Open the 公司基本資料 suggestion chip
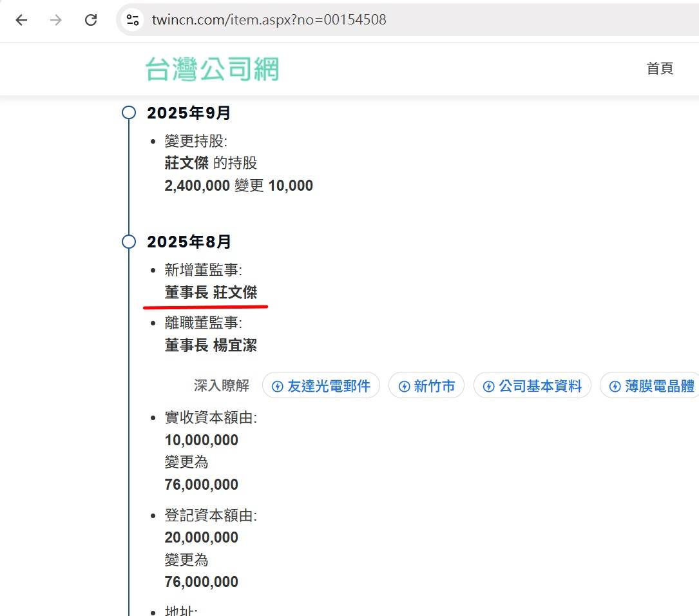699x616 pixels. 532,386
